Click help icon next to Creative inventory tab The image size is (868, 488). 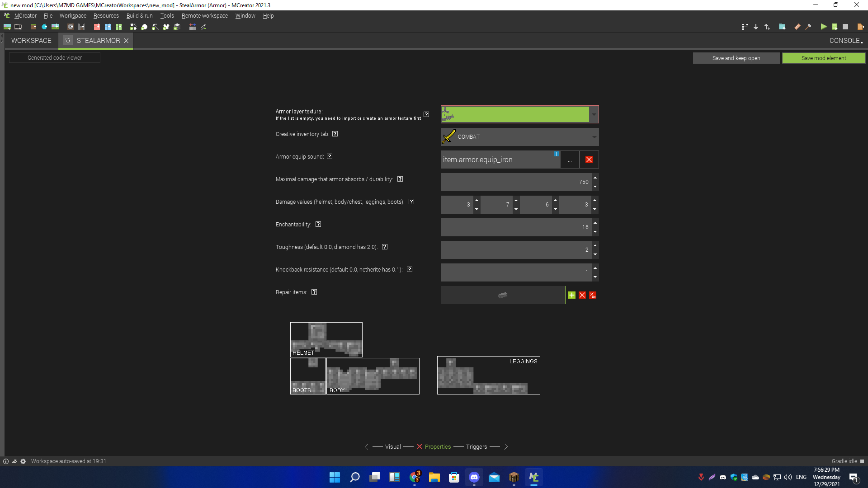[335, 134]
